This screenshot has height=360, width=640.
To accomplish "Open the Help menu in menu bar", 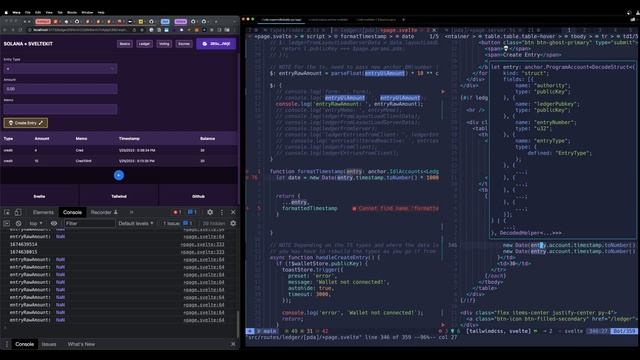I will [x=101, y=12].
